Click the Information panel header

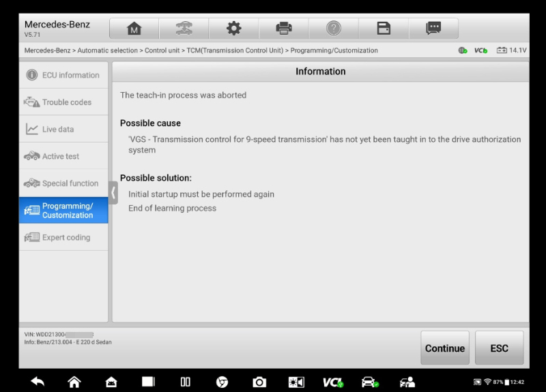[320, 72]
